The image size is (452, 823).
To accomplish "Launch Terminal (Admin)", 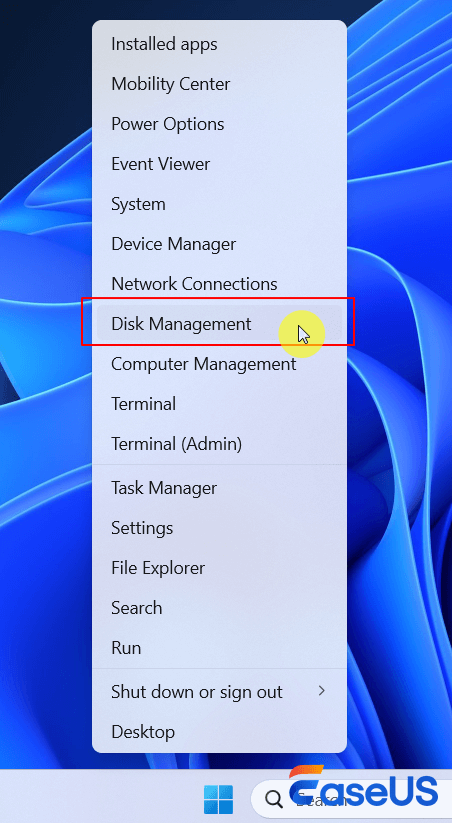I will pyautogui.click(x=219, y=444).
